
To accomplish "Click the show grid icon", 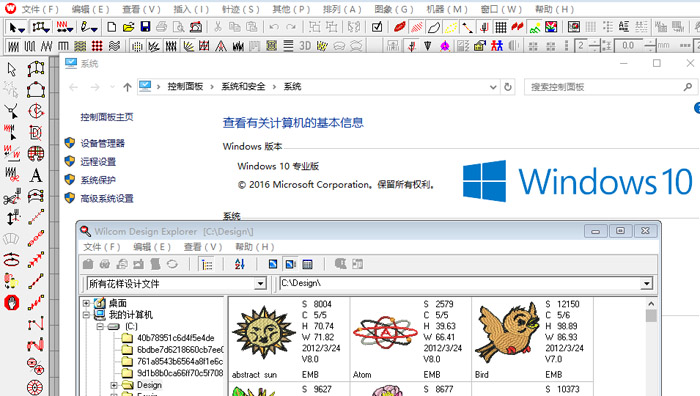I will pos(501,27).
